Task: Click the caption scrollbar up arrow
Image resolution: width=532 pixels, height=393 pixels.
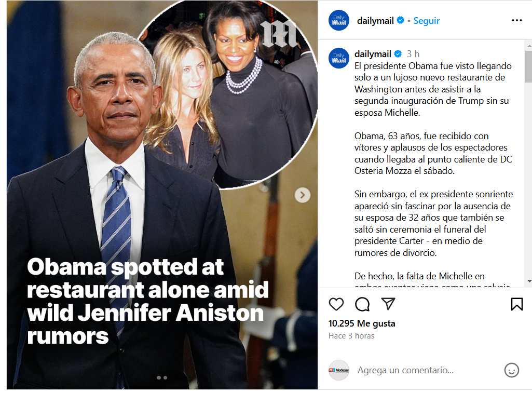Action: (x=529, y=45)
